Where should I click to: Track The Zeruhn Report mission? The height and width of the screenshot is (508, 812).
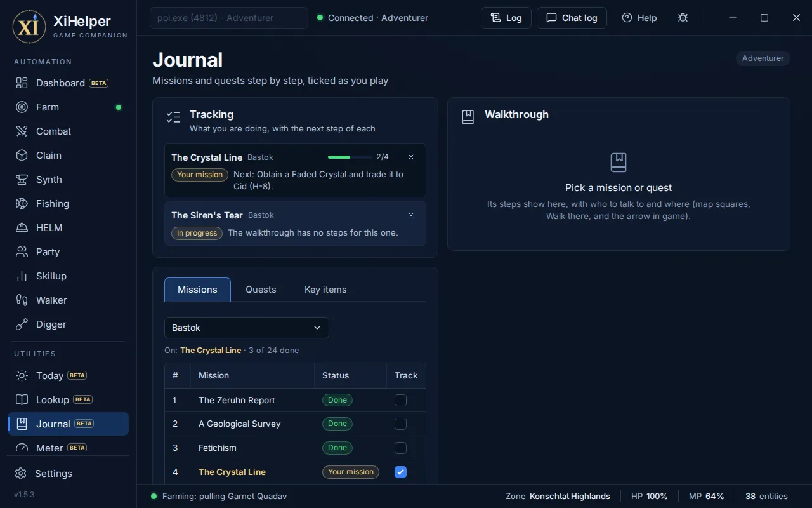(400, 400)
